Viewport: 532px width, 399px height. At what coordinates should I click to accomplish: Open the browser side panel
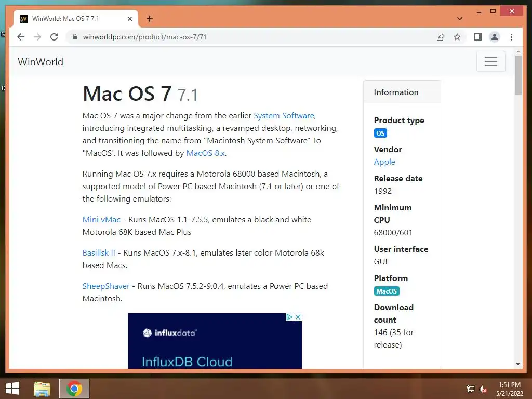tap(478, 37)
